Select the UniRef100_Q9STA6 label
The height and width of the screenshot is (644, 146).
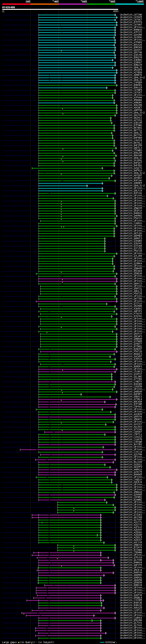(x=131, y=53)
